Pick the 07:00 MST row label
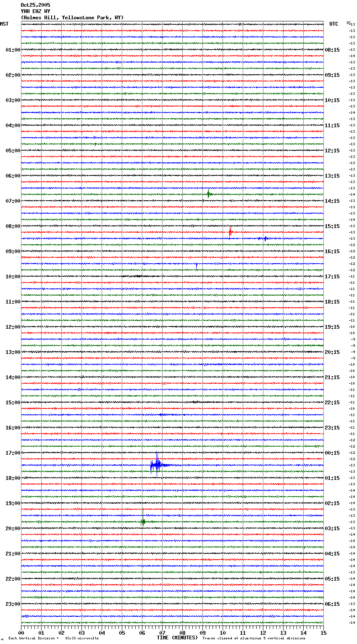The height and width of the screenshot is (644, 357). 13,201
